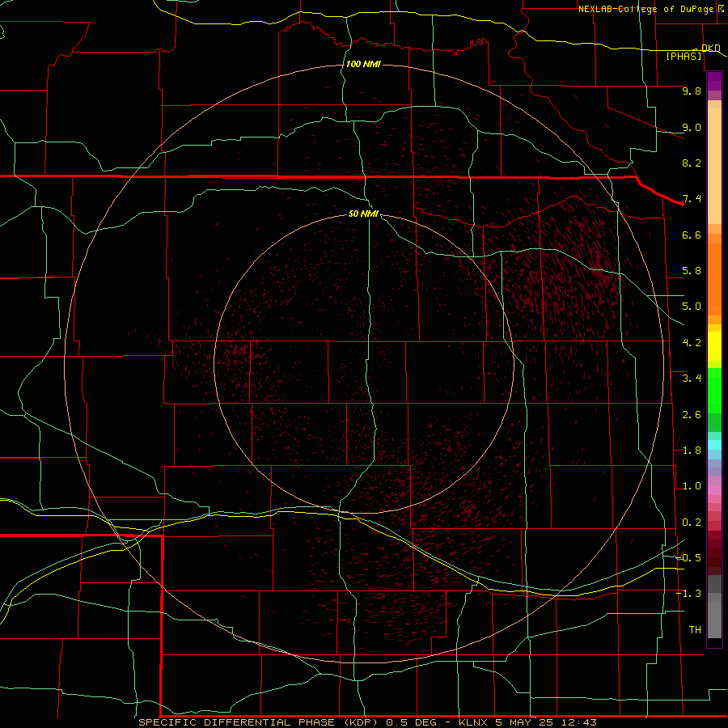Pick the yellow segment of the color bar

pyautogui.click(x=714, y=346)
